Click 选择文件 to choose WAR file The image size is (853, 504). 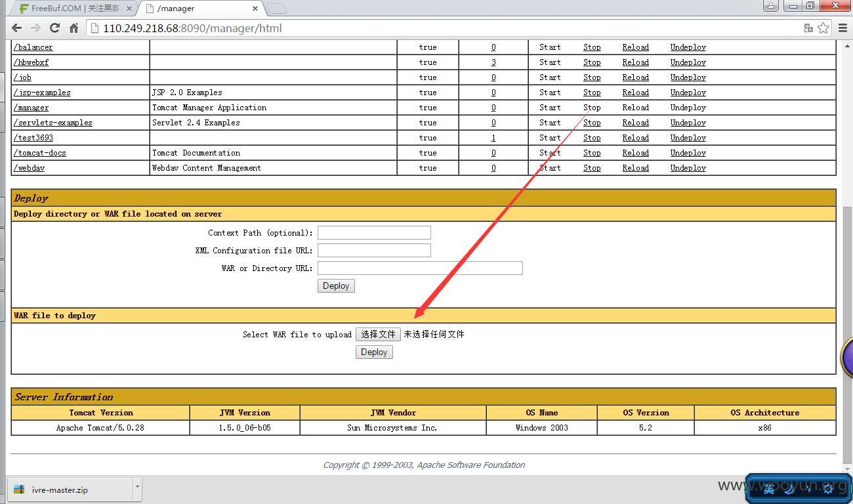tap(378, 334)
